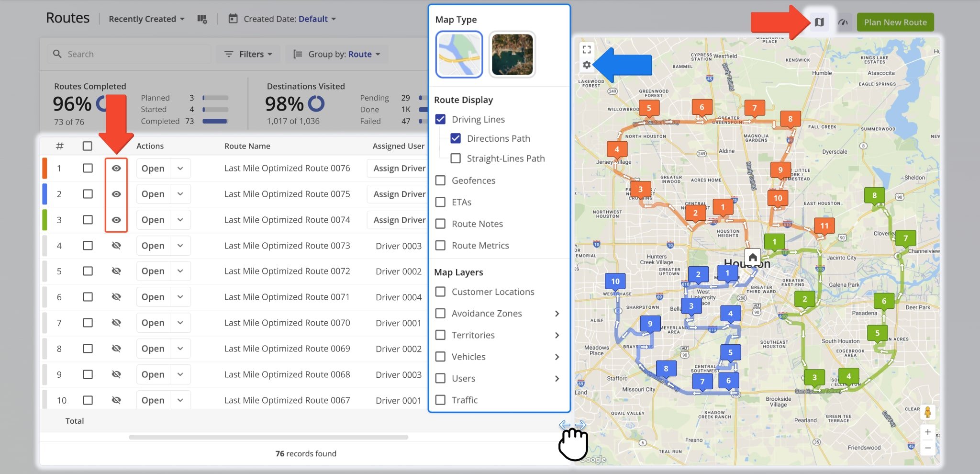This screenshot has height=474, width=980.
Task: Click the horizontal table scrollbar
Action: (x=268, y=437)
